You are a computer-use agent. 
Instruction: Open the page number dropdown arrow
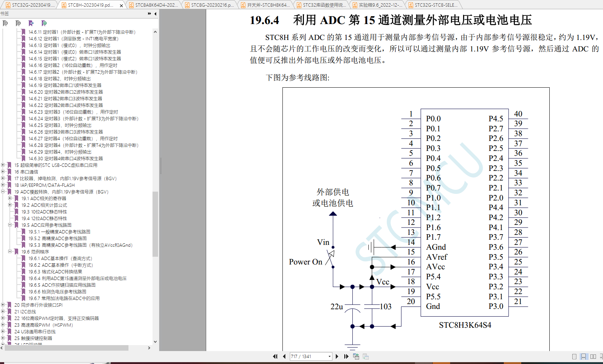click(x=329, y=357)
